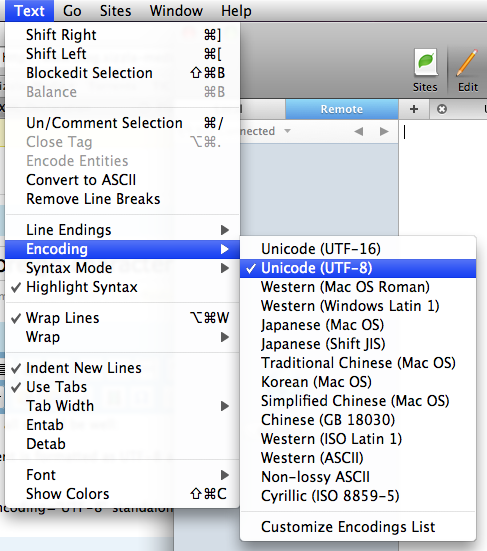Select Unicode (UTF-16) encoding
487x551 pixels.
click(358, 249)
